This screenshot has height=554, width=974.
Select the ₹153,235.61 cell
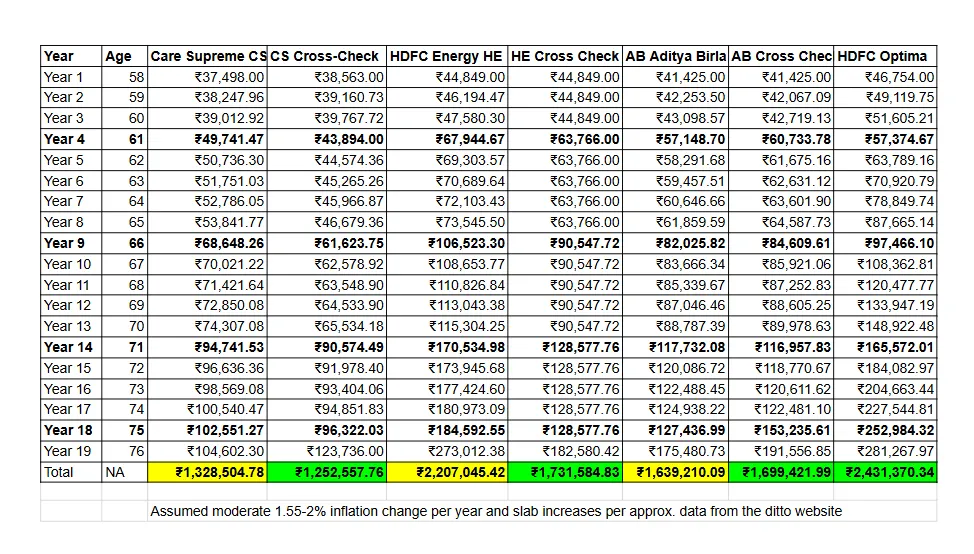781,430
